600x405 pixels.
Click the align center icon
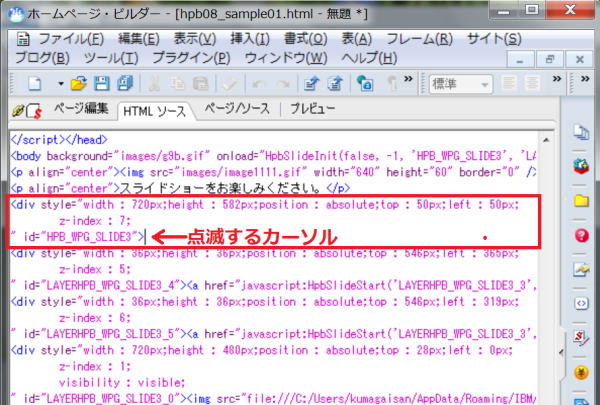click(x=532, y=83)
